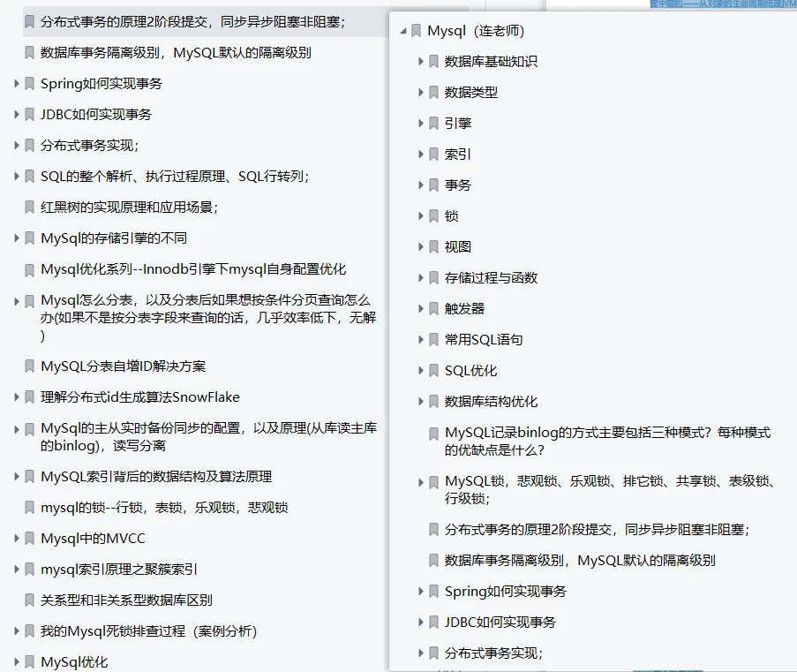797x672 pixels.
Task: Click bookmark icon beside 我的Mysql死锁排查过程
Action: click(x=29, y=631)
